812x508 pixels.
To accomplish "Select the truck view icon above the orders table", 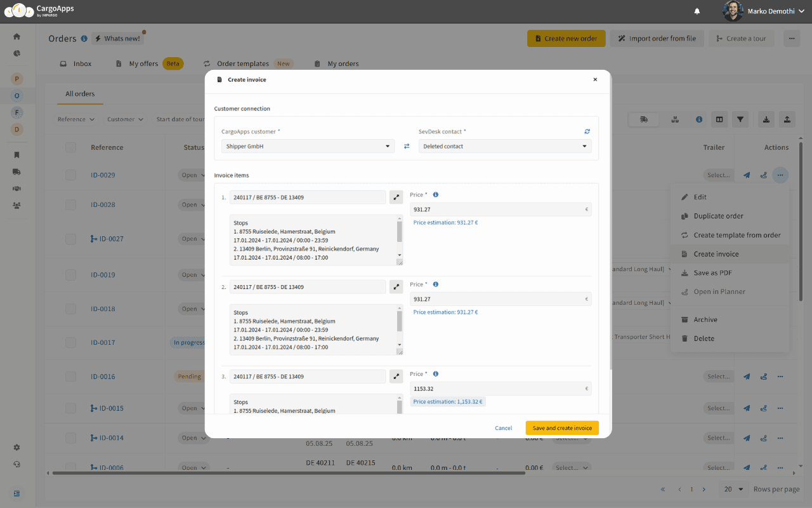I will (x=643, y=119).
